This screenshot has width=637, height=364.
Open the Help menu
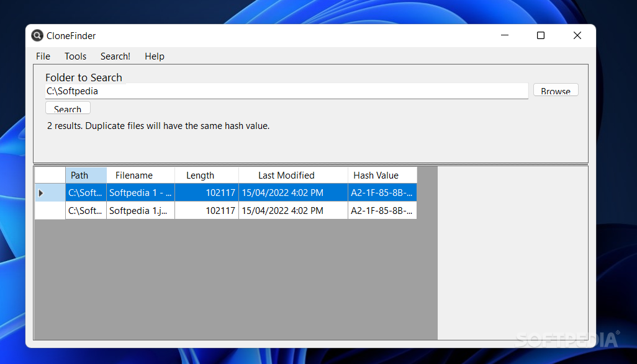[x=155, y=56]
